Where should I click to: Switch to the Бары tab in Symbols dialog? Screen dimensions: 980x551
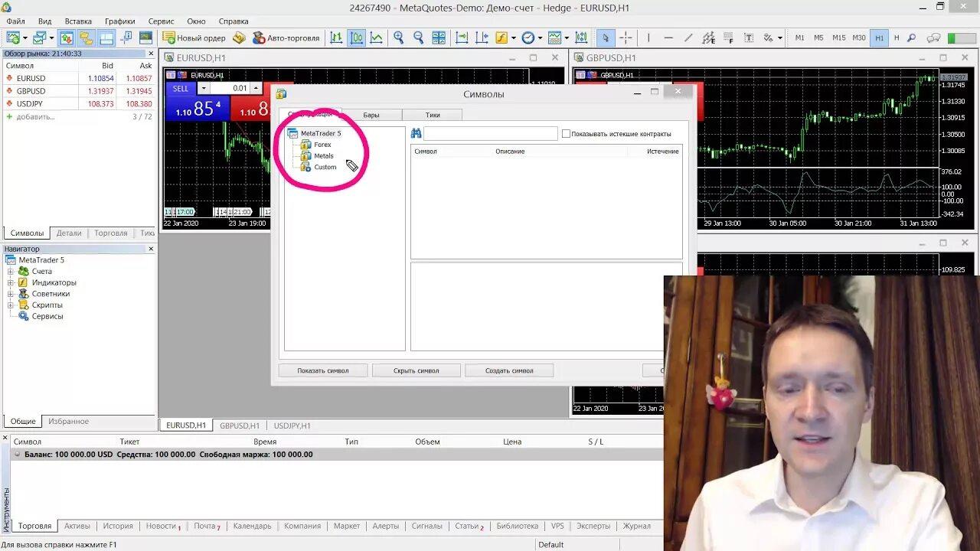pos(371,115)
